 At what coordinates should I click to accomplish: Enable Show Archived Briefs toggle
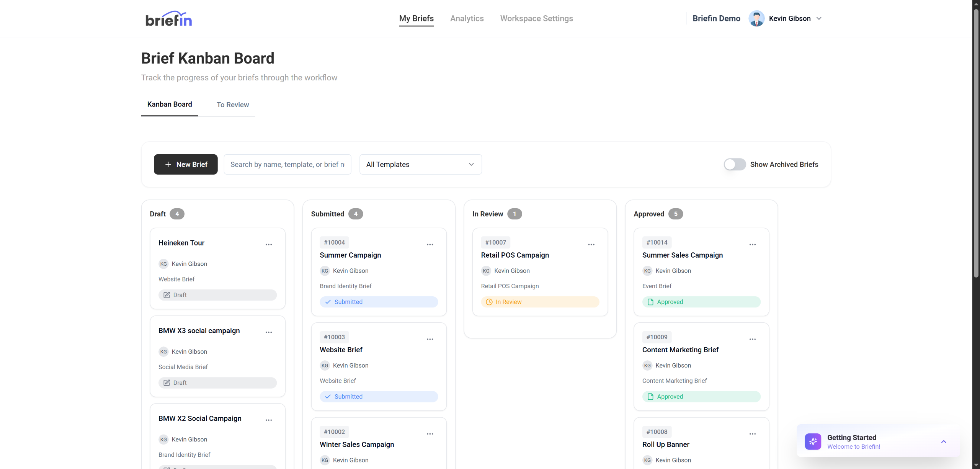[x=734, y=164]
